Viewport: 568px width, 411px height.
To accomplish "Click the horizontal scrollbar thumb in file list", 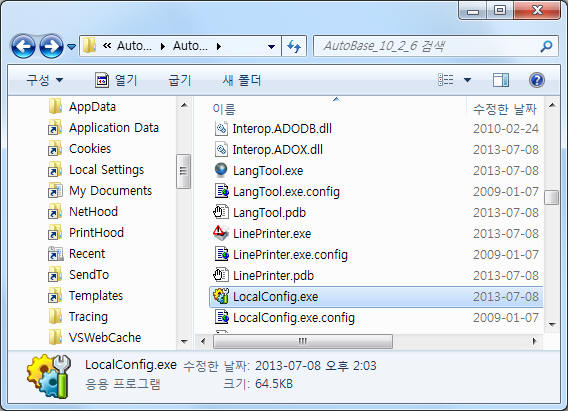I will (x=302, y=341).
